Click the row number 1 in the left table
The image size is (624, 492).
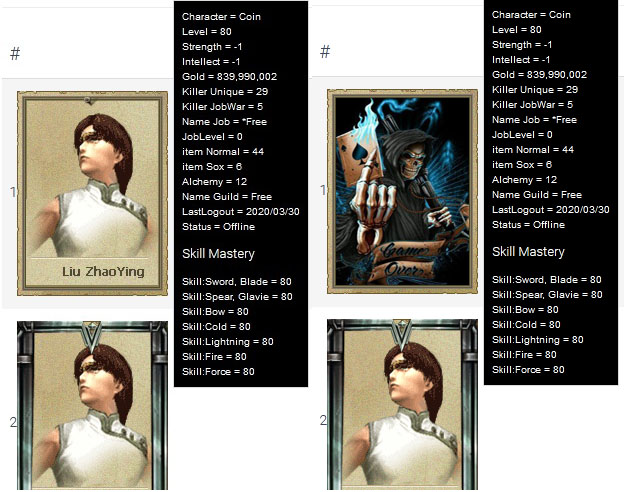pos(13,192)
